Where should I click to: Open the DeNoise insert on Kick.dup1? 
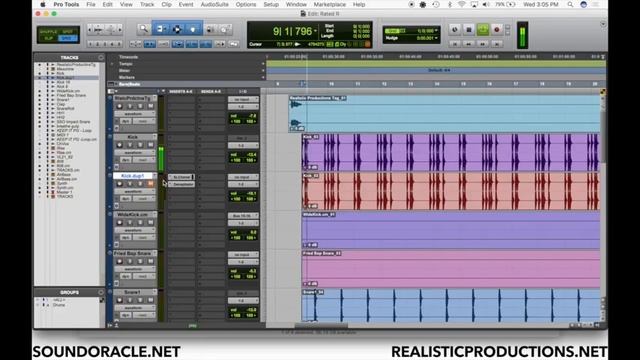[181, 184]
